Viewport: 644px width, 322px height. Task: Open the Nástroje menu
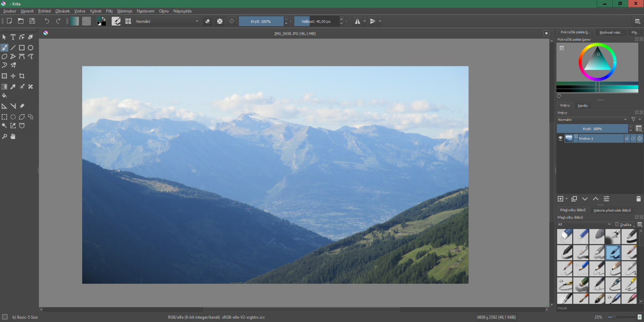click(x=125, y=11)
